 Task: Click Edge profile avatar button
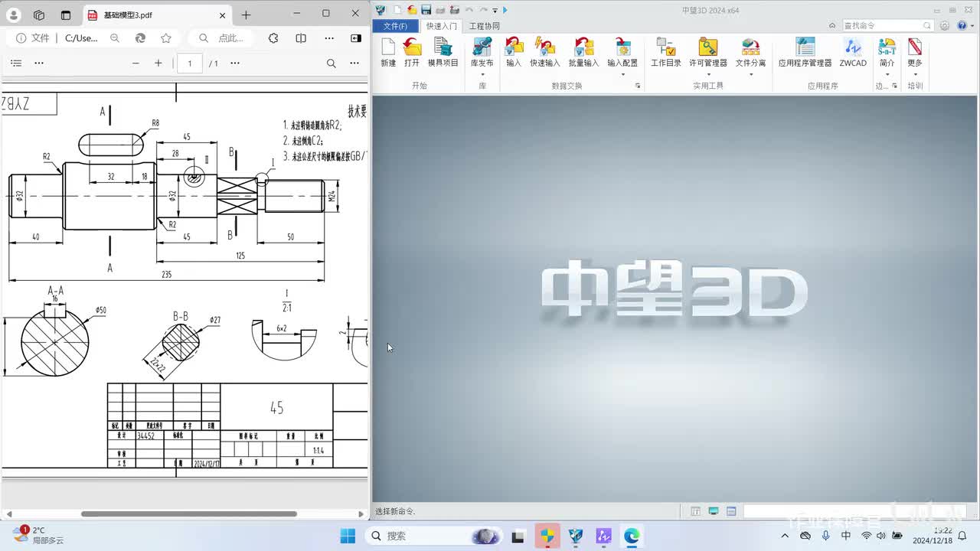(x=14, y=15)
